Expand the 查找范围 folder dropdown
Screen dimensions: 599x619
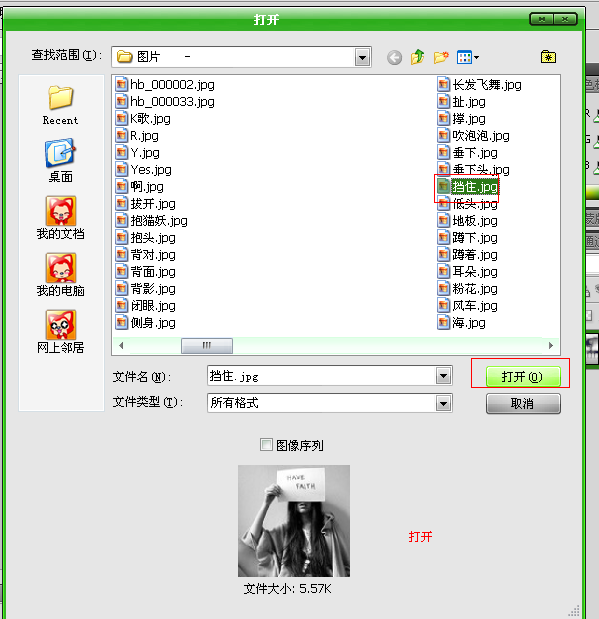[362, 58]
